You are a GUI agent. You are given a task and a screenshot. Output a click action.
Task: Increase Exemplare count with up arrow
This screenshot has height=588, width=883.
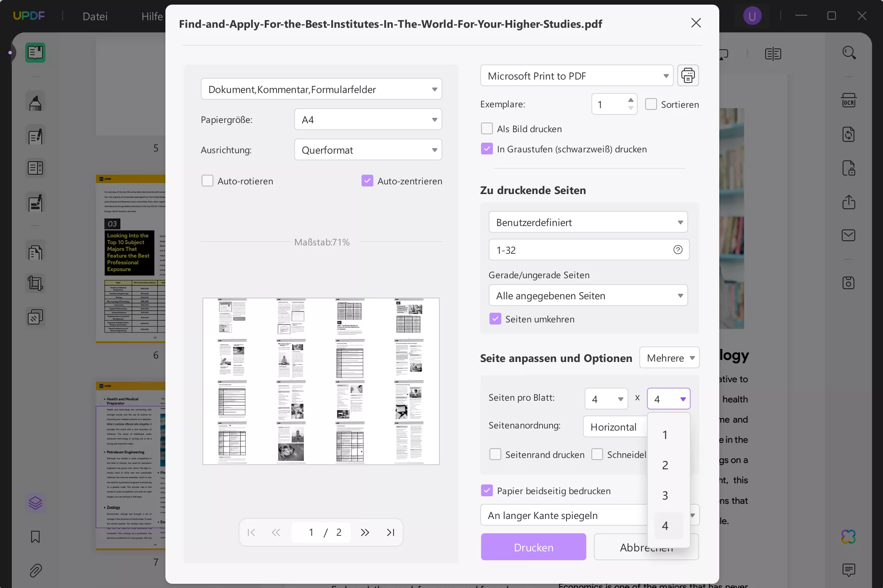point(630,100)
